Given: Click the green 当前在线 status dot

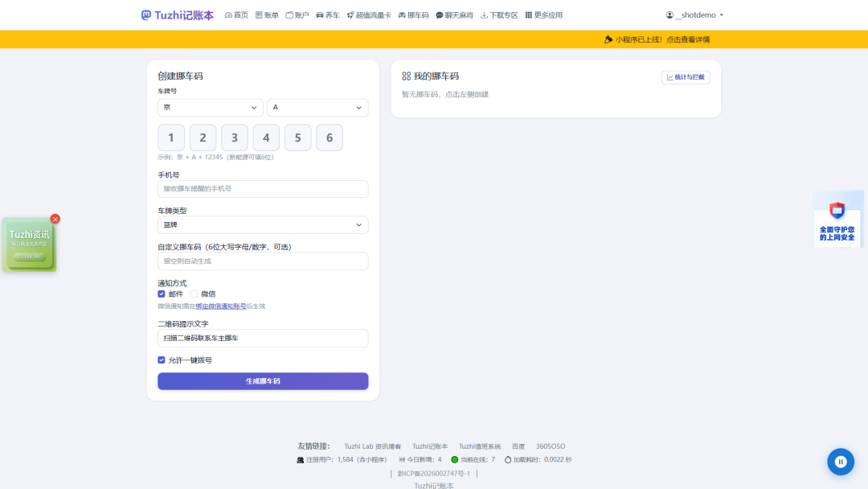Looking at the screenshot, I should pyautogui.click(x=454, y=460).
